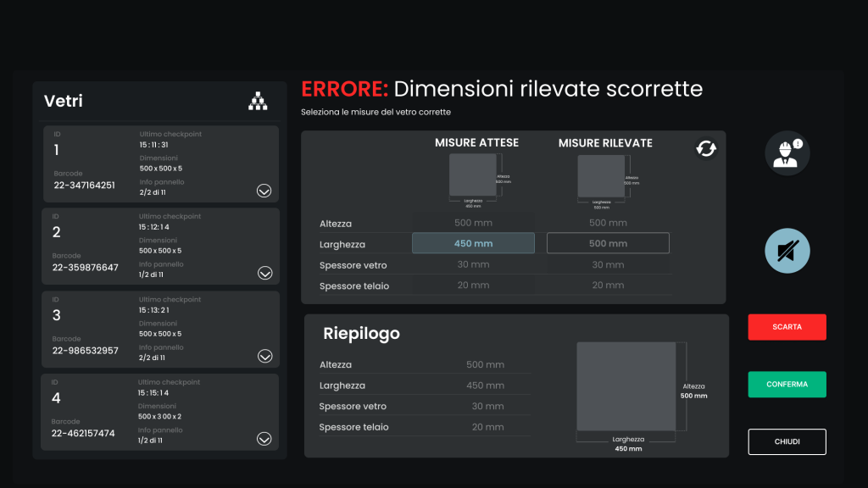
Task: Click the Riepilogo heading
Action: [x=361, y=334]
